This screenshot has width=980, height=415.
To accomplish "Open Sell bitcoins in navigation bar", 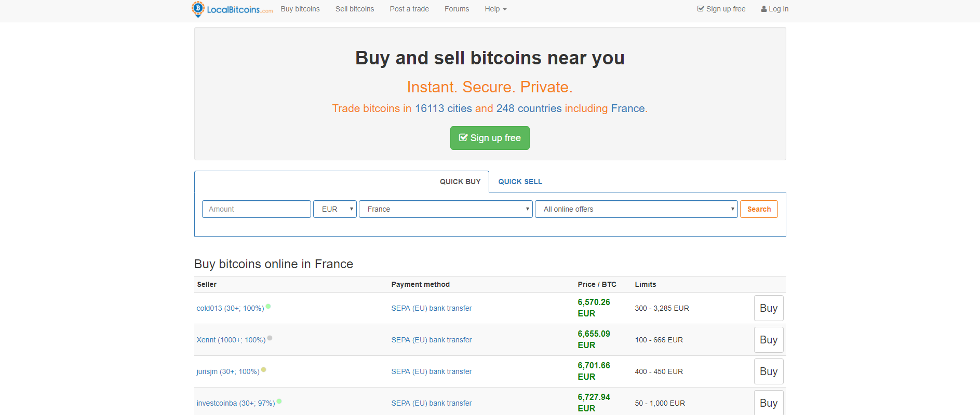I will coord(355,9).
